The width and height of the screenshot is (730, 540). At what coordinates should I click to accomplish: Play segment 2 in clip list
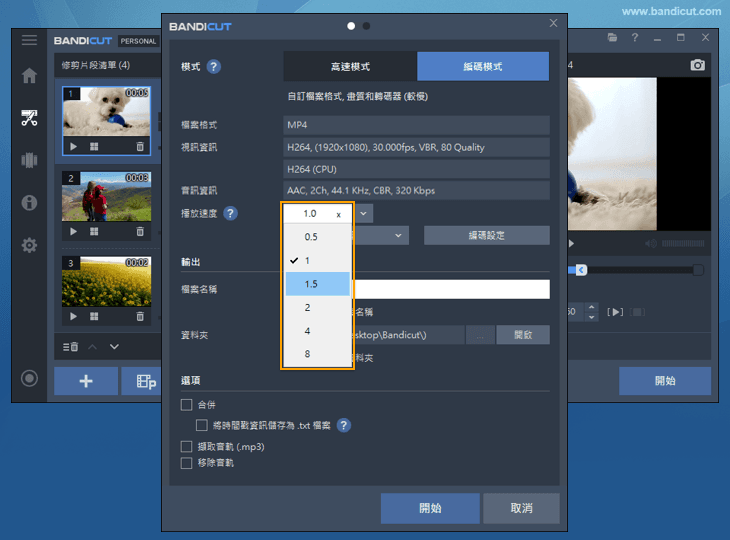[73, 231]
